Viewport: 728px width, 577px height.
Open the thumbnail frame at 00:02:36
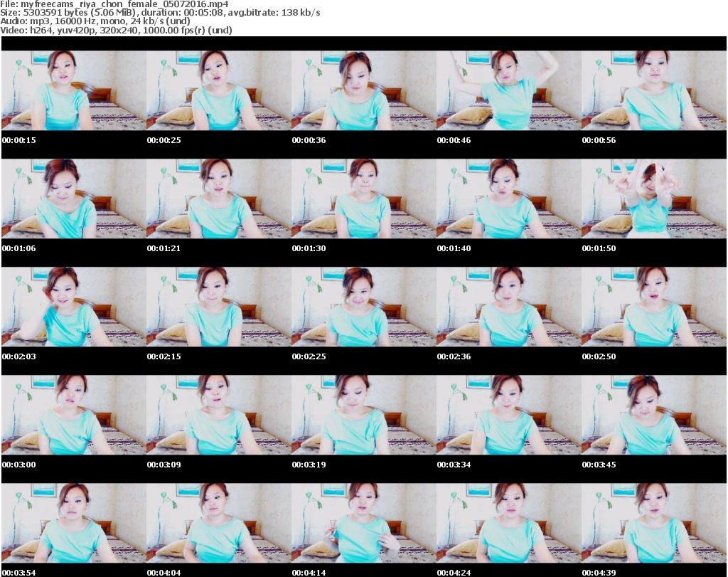click(x=509, y=307)
